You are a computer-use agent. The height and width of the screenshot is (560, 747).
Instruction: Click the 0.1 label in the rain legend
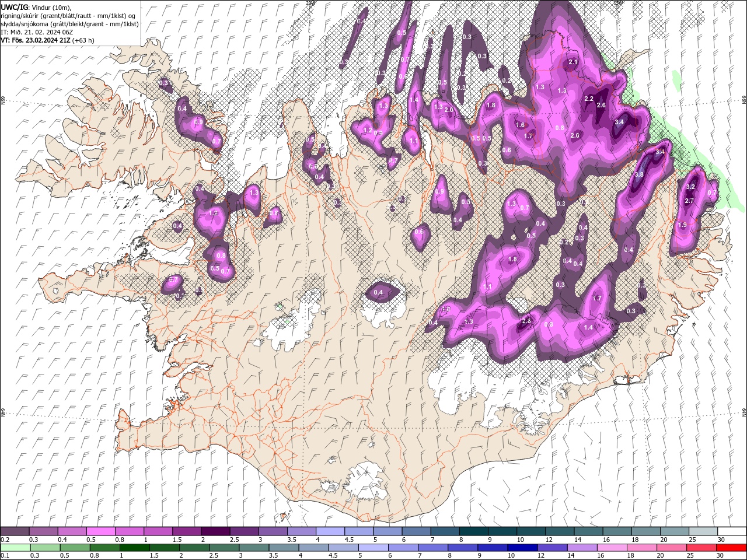coord(5,556)
